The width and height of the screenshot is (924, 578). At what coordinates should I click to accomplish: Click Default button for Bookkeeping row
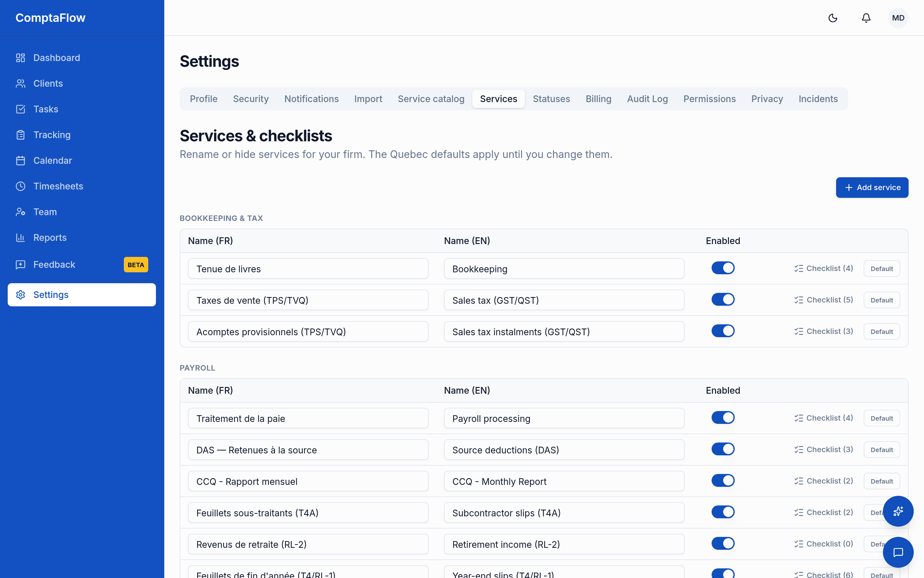point(882,269)
